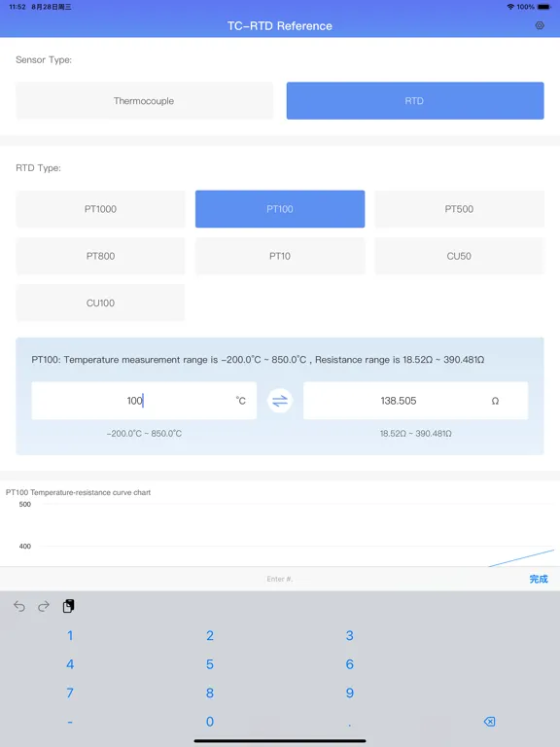Screen dimensions: 560x747
Task: Tap the PT100 range description text
Action: pos(258,360)
